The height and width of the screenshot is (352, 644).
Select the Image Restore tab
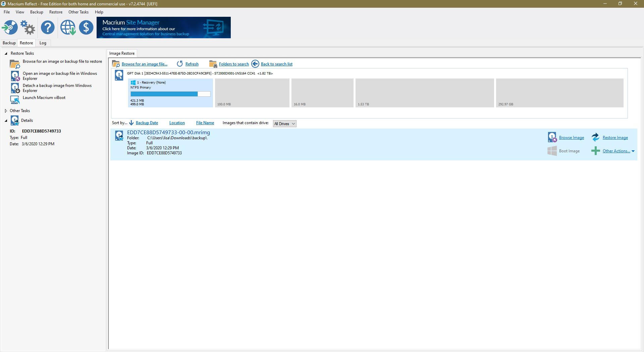pos(122,53)
